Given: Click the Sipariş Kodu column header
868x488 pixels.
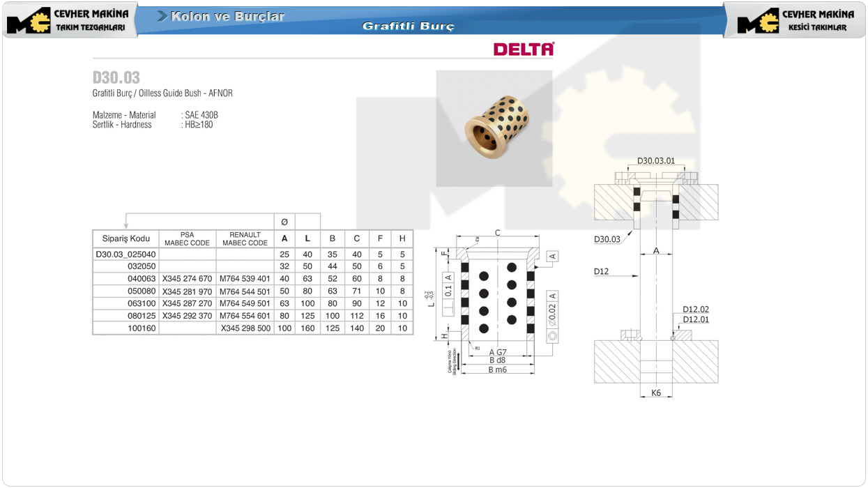Looking at the screenshot, I should click(x=125, y=238).
